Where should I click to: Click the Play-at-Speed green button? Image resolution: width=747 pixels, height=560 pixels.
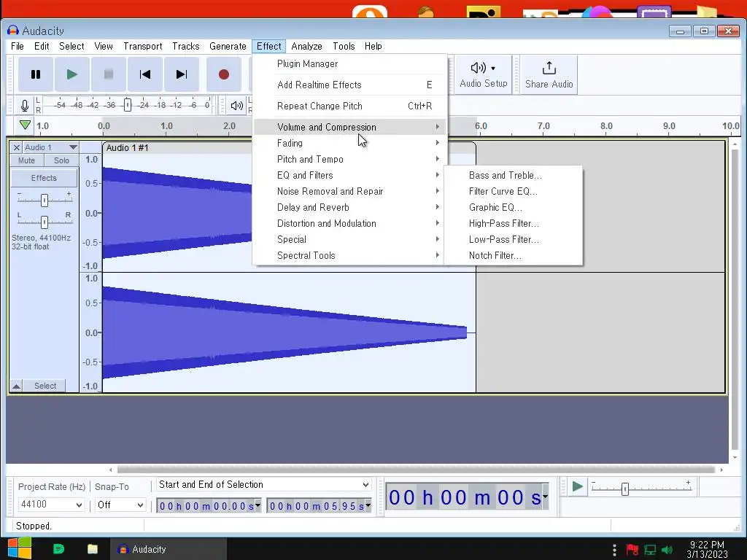coord(578,486)
